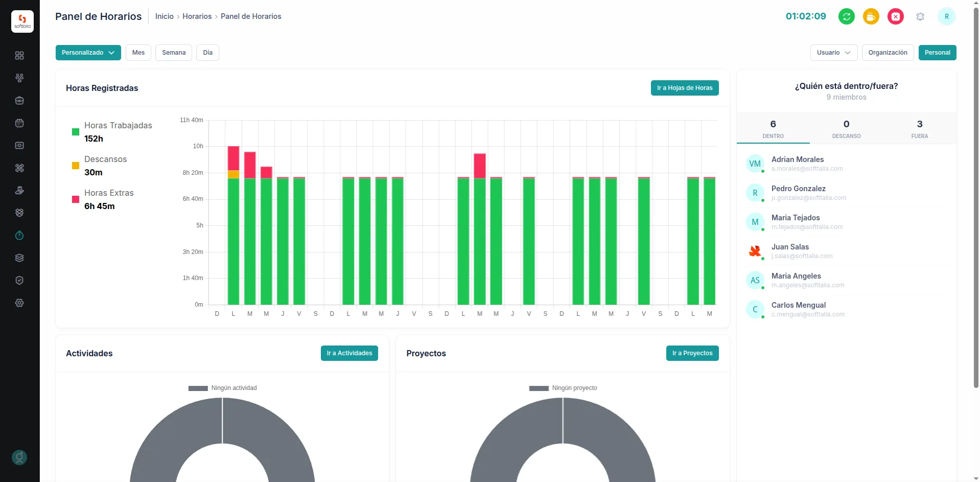Viewport: 980px width, 482px height.
Task: Open the notifications bell
Action: point(920,16)
